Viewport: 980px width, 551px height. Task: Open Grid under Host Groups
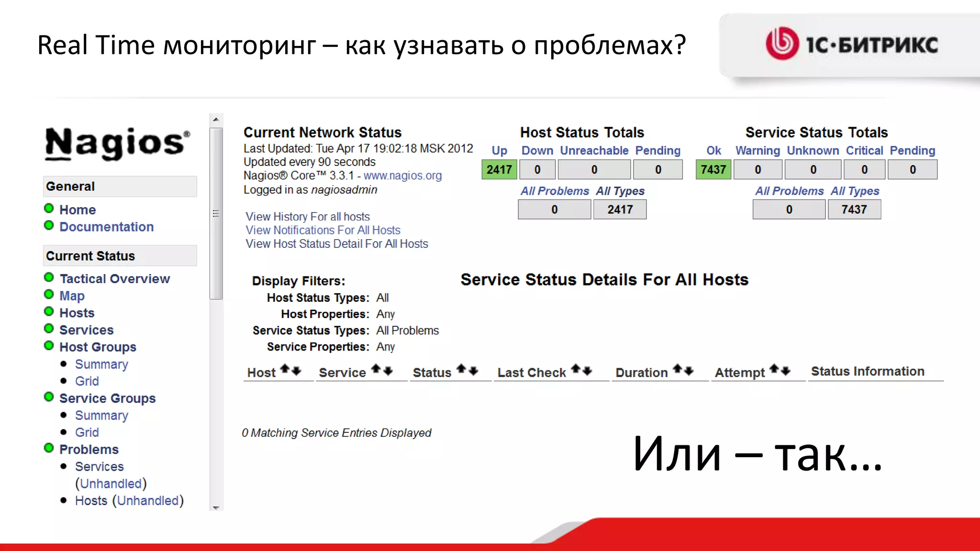pyautogui.click(x=87, y=381)
